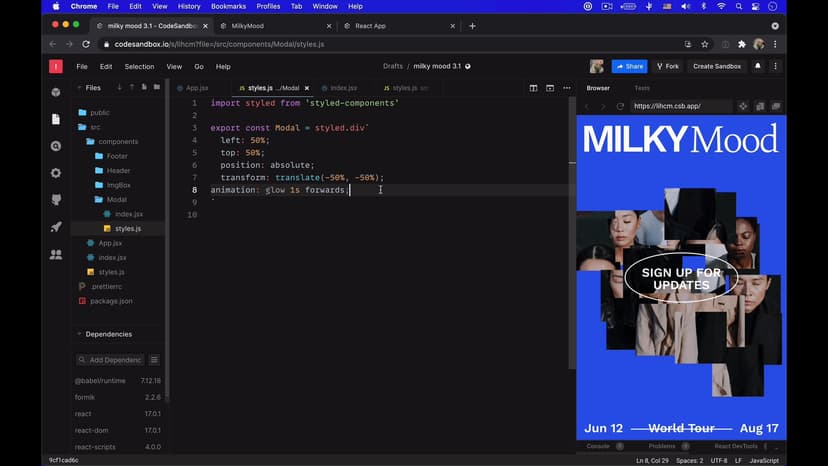Switch to the Tests preview tab

pos(642,88)
